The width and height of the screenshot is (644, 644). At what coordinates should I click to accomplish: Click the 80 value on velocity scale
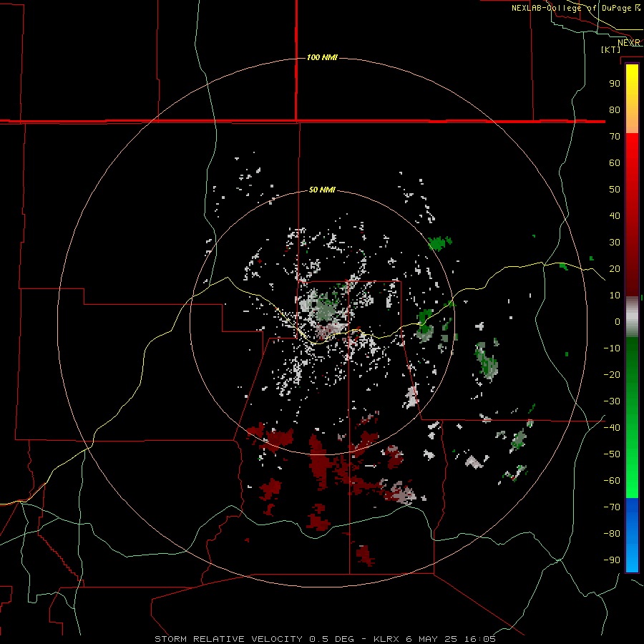[615, 109]
